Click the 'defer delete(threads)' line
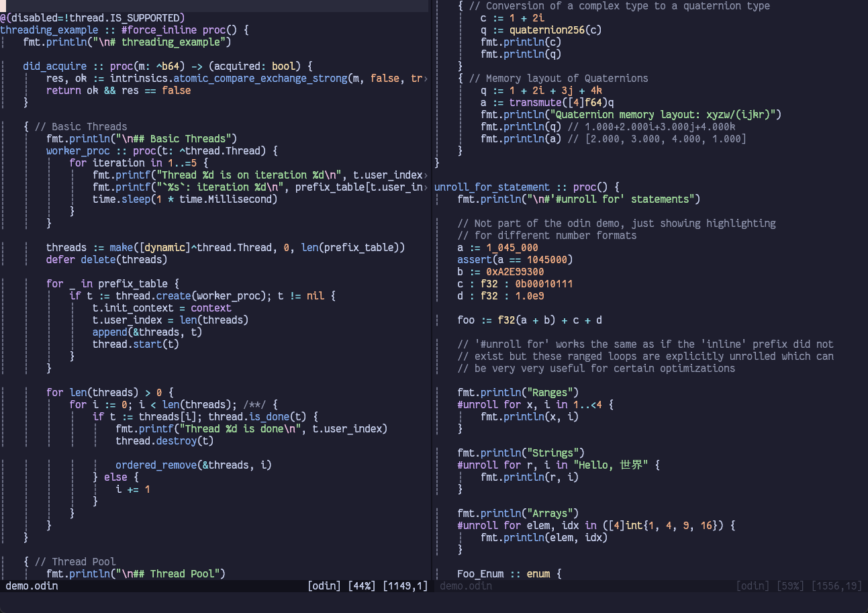The height and width of the screenshot is (613, 868). [x=107, y=260]
